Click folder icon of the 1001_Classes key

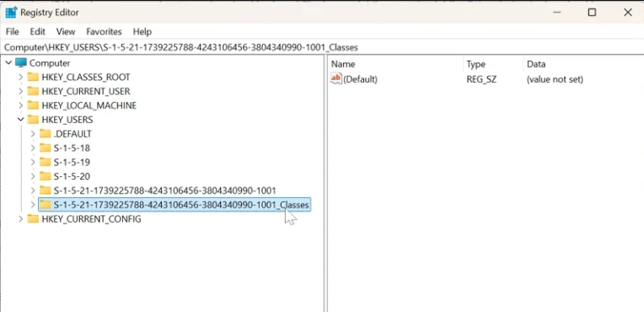pos(46,204)
